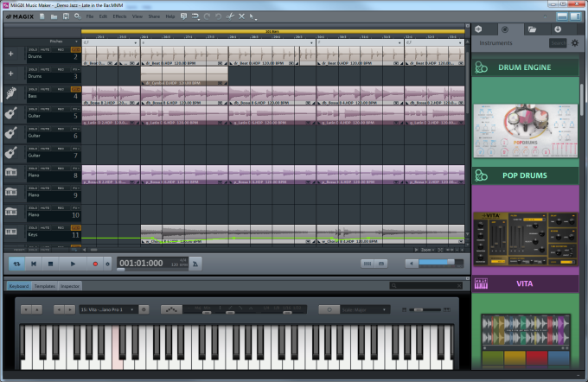The image size is (588, 382).
Task: Open the View menu
Action: tap(137, 16)
